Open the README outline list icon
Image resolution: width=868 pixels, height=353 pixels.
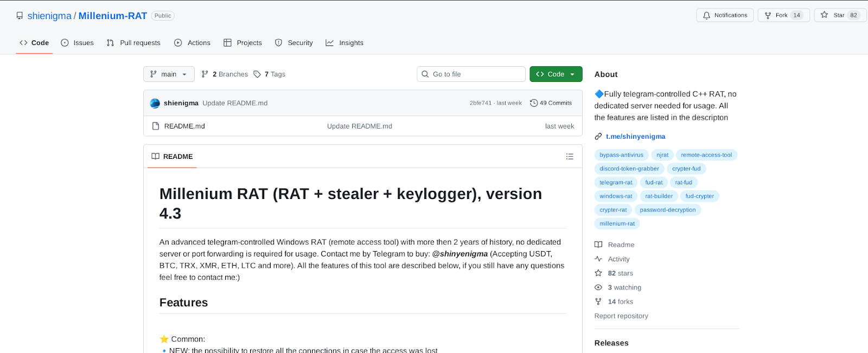click(570, 157)
